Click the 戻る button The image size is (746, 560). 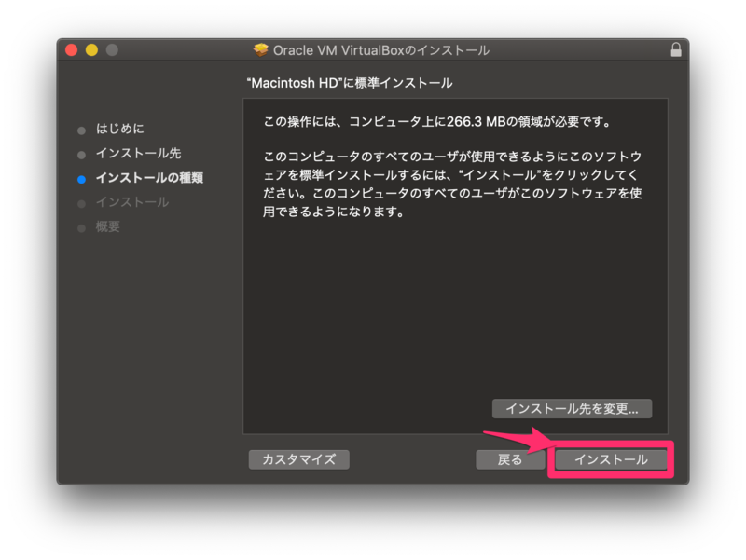coord(510,459)
